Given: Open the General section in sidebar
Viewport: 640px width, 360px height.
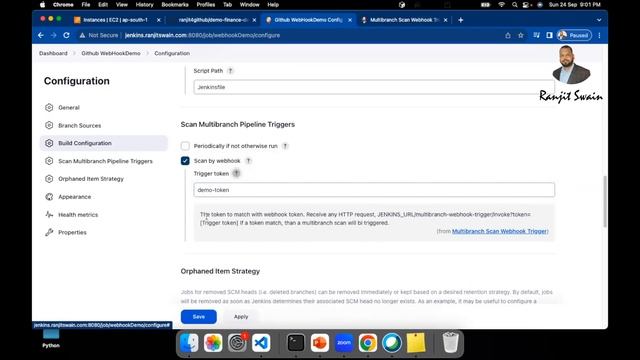Looking at the screenshot, I should pos(69,108).
